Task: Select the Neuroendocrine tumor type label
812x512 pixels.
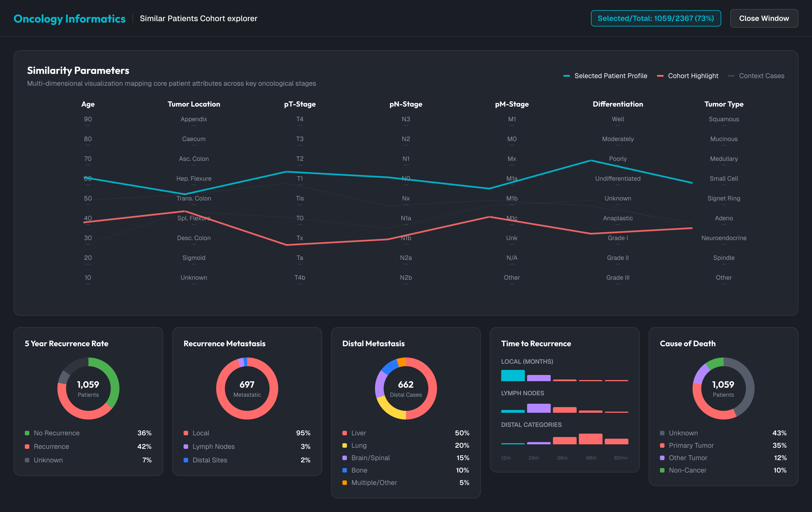Action: click(x=724, y=238)
